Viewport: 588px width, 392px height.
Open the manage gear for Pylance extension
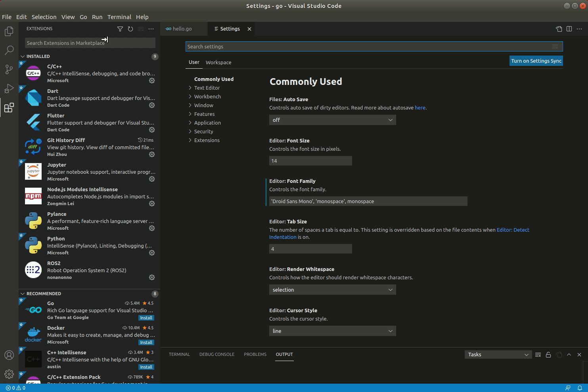point(152,228)
